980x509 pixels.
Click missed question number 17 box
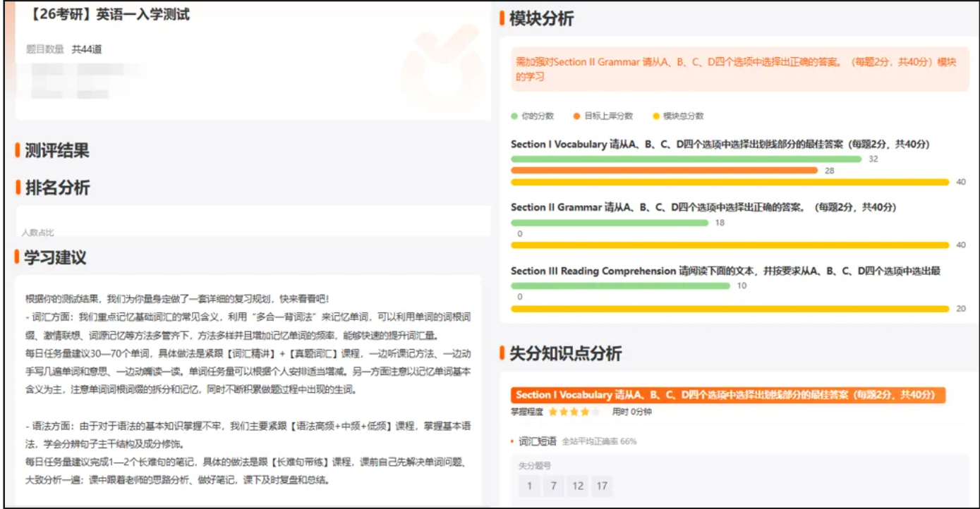pos(602,486)
